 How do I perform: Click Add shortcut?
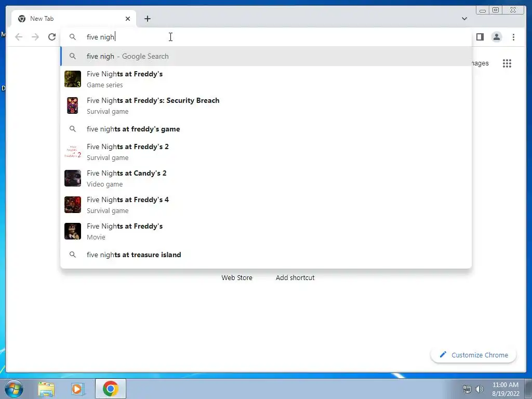tap(295, 277)
